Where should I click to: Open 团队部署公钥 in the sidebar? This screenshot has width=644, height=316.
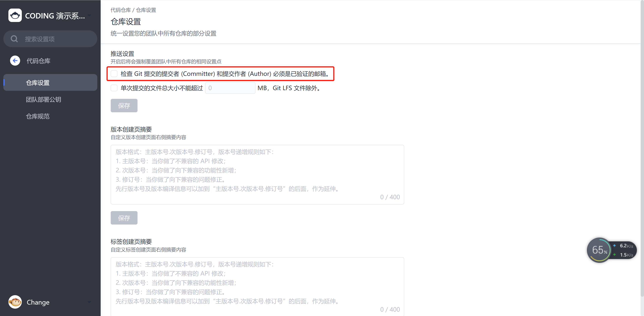(x=43, y=100)
